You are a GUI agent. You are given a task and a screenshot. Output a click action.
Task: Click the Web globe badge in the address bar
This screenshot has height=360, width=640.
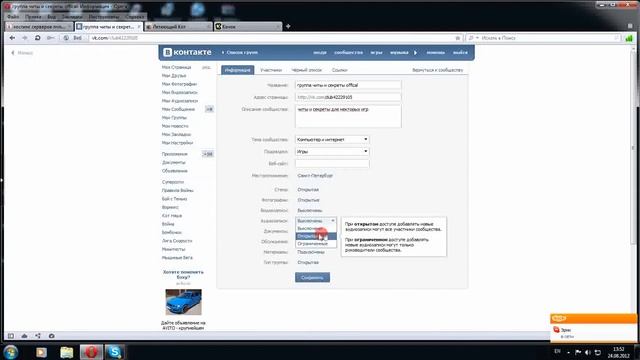(73, 38)
